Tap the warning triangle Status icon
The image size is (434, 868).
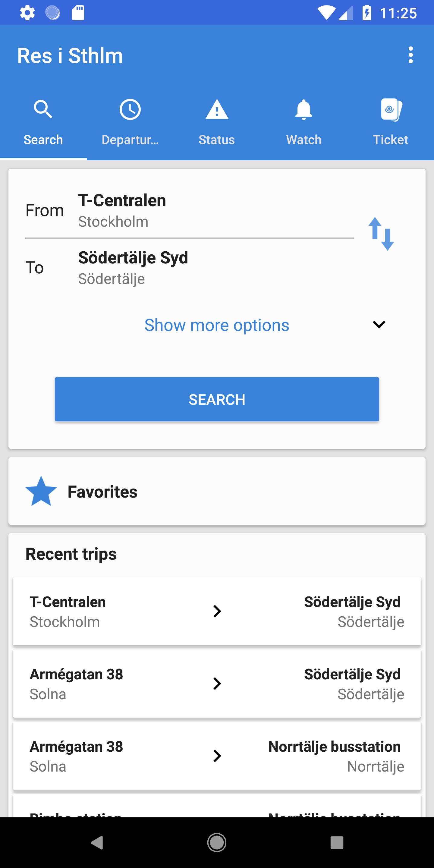pos(217,109)
